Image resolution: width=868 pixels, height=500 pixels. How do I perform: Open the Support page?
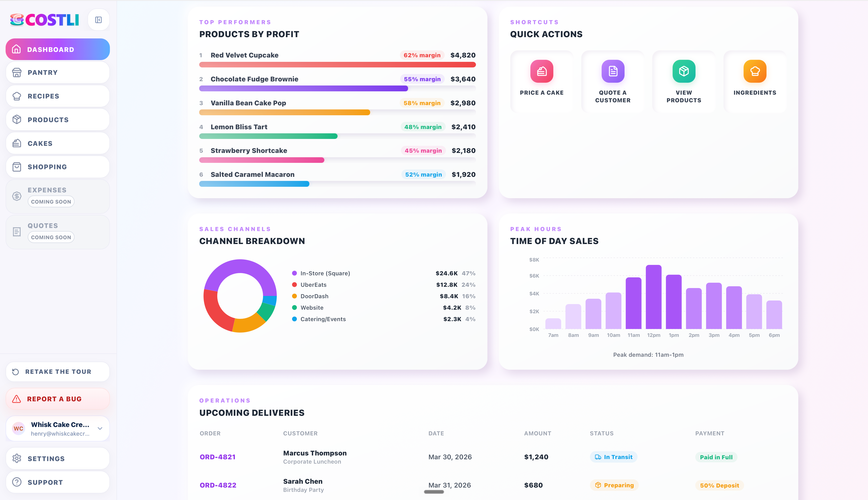click(58, 482)
